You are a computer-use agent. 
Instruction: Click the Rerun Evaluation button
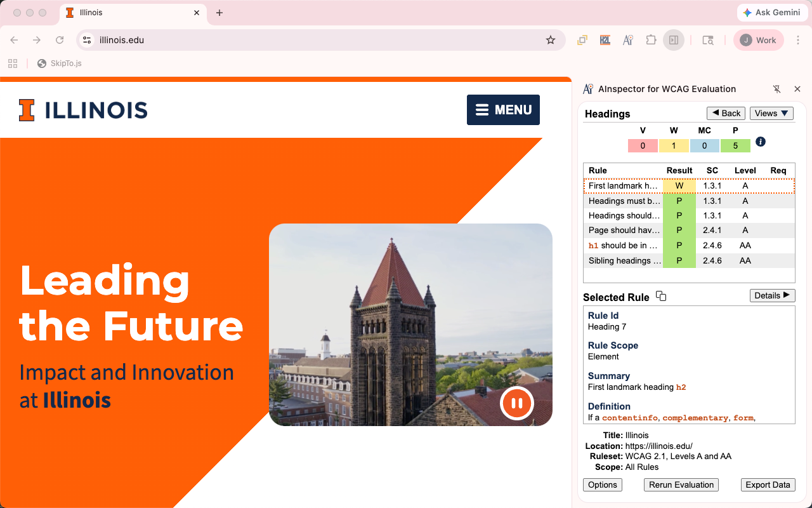tap(681, 485)
